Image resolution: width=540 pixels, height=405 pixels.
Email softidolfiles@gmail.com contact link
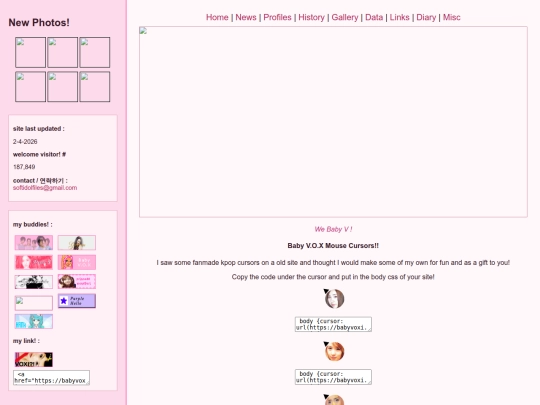coord(45,188)
